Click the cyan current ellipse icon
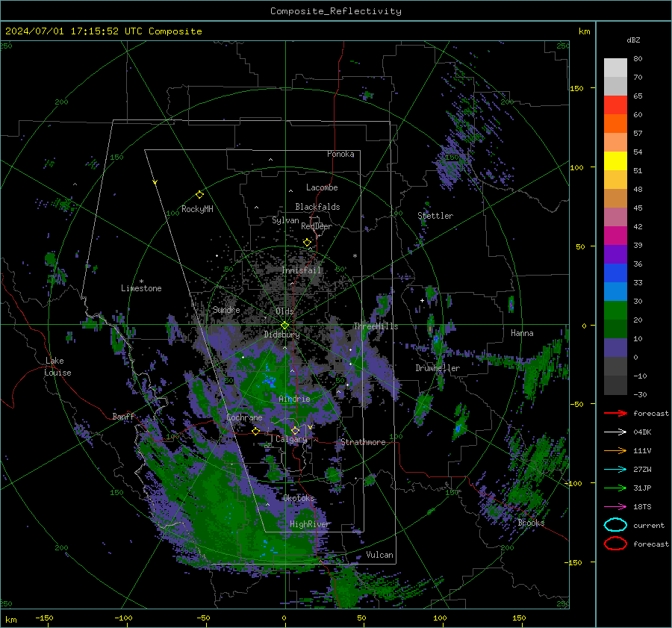672x628 pixels. click(615, 525)
